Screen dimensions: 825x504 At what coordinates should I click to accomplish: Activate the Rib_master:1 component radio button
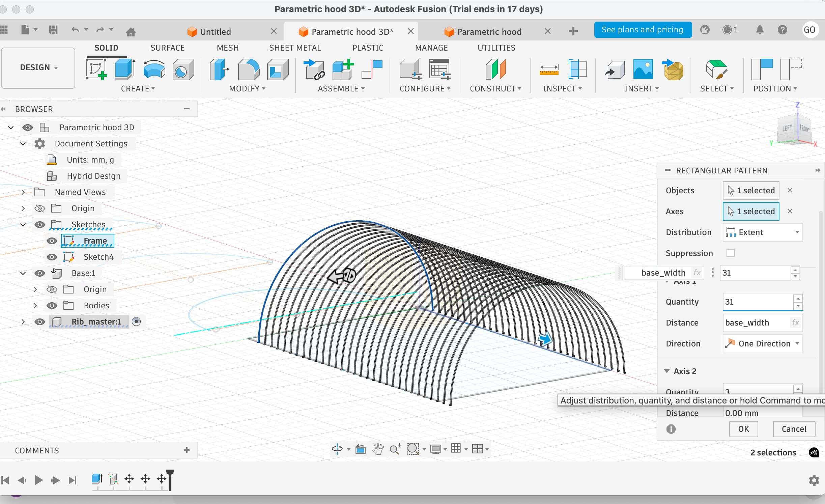click(136, 321)
